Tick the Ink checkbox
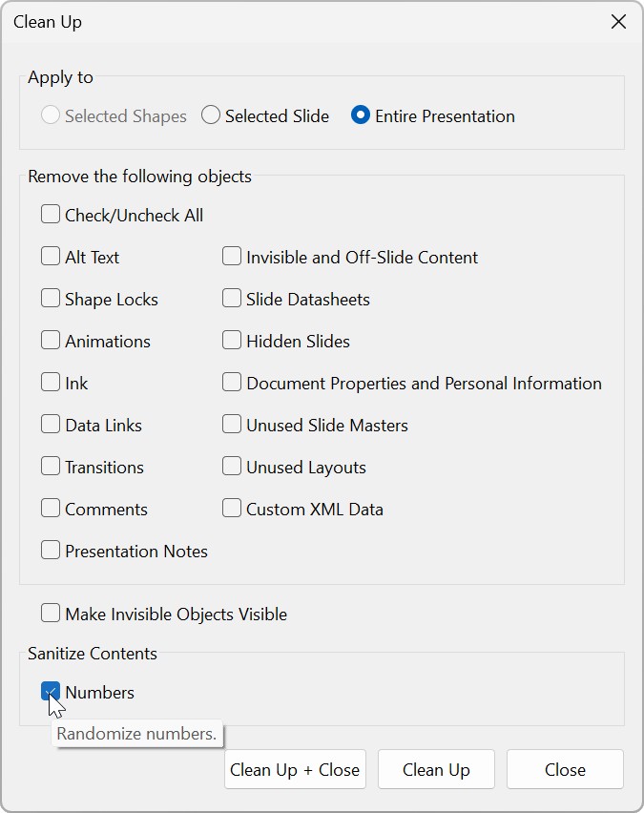This screenshot has width=644, height=813. 51,383
